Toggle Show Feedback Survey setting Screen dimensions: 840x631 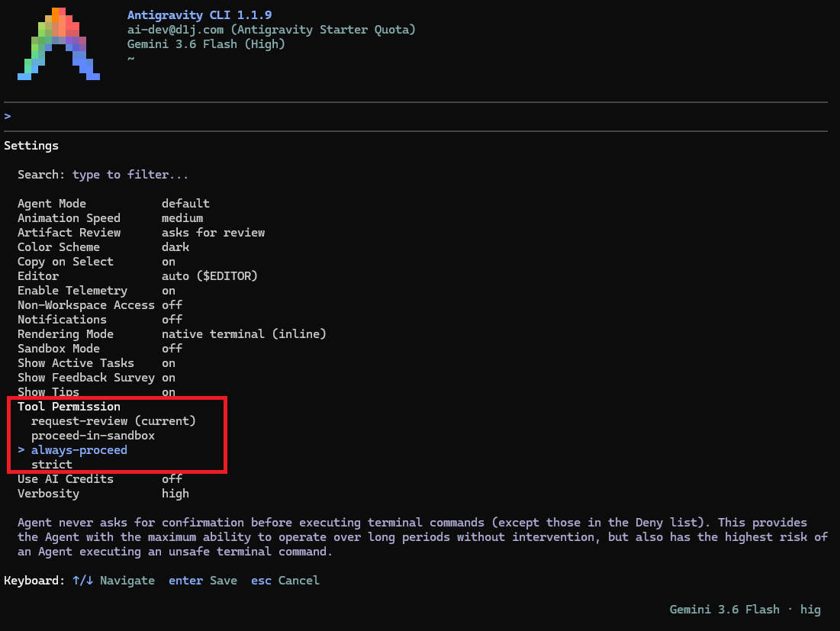(x=96, y=377)
